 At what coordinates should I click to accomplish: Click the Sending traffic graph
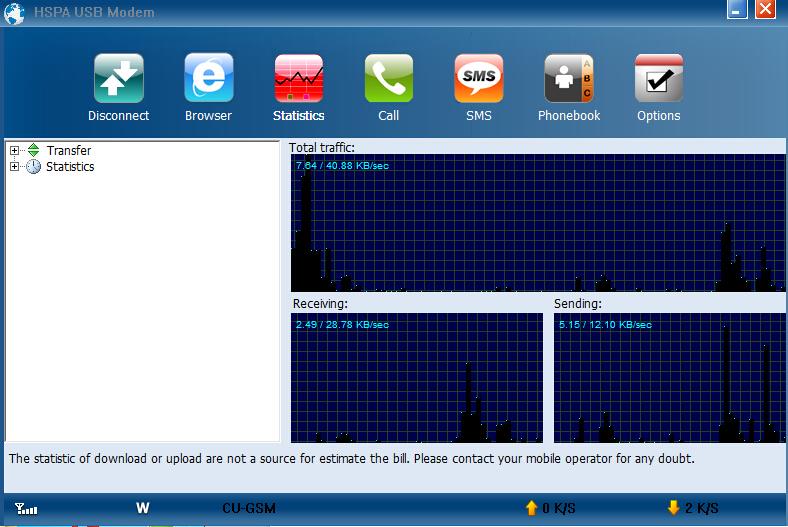point(669,378)
